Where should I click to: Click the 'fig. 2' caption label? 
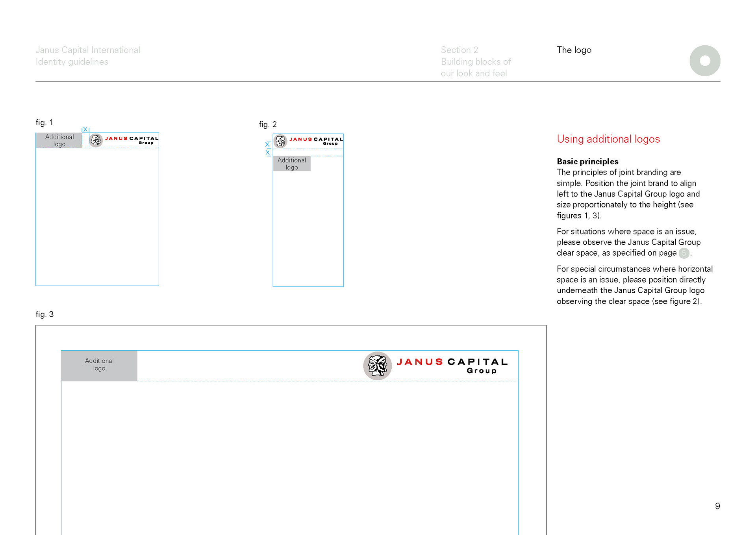click(268, 124)
